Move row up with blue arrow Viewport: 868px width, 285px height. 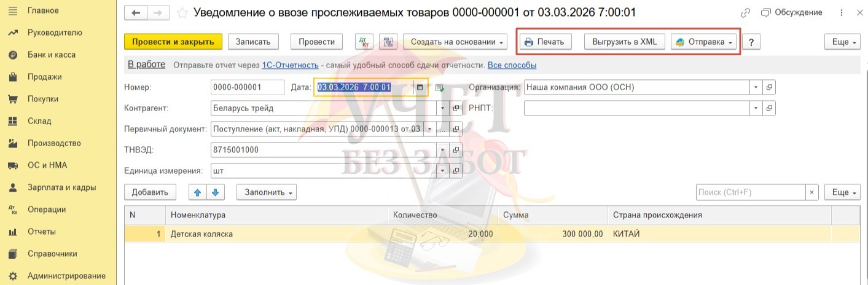tap(198, 192)
